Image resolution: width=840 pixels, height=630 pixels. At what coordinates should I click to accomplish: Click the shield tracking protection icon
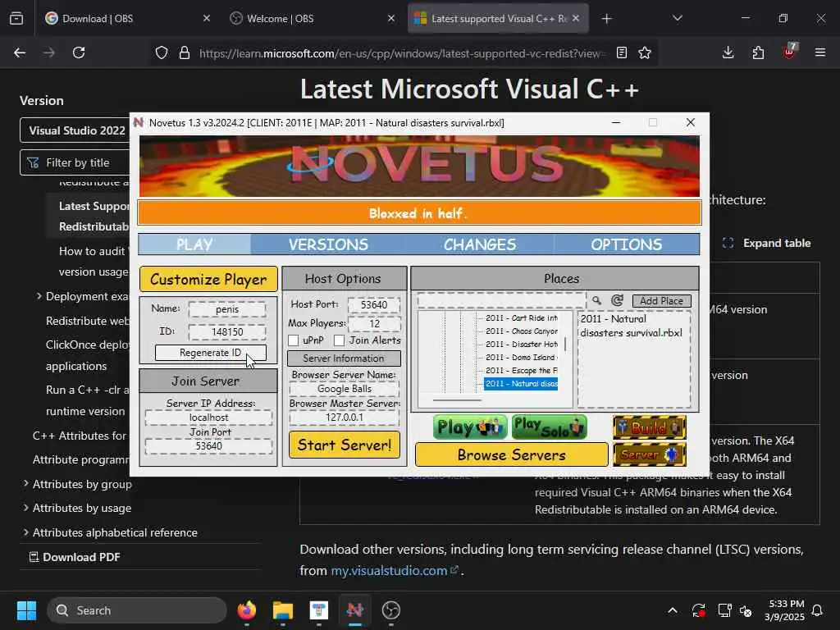tap(162, 52)
